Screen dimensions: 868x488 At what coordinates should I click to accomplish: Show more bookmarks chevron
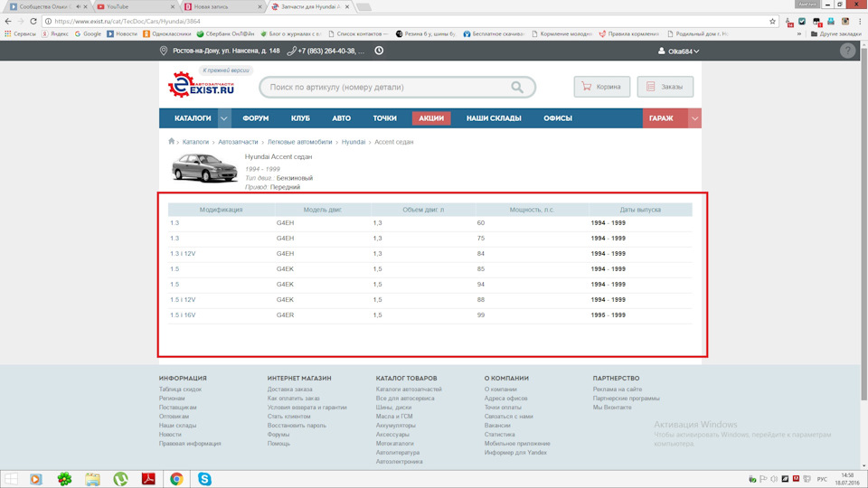(x=798, y=33)
